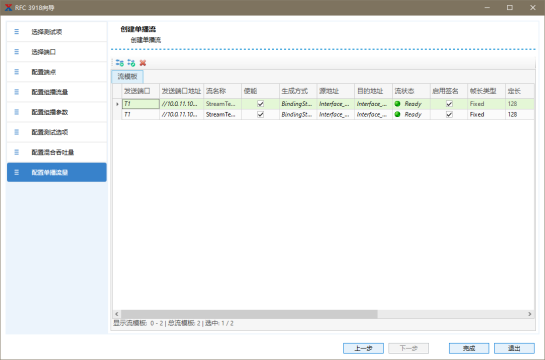Click the 生成方式 column header
The image size is (545, 360).
coord(298,91)
